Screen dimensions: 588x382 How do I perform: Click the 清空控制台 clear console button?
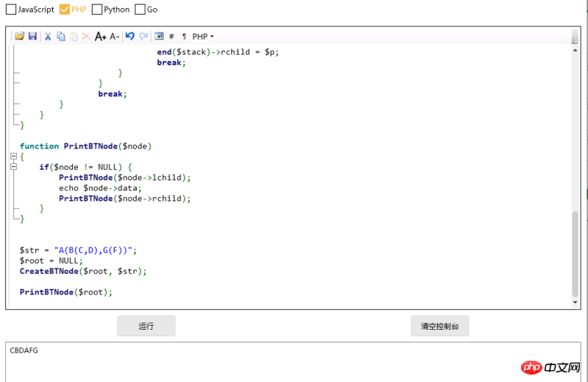440,325
